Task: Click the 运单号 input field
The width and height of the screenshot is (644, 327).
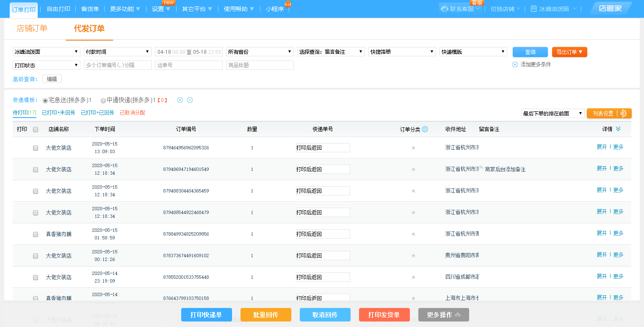Action: (188, 65)
